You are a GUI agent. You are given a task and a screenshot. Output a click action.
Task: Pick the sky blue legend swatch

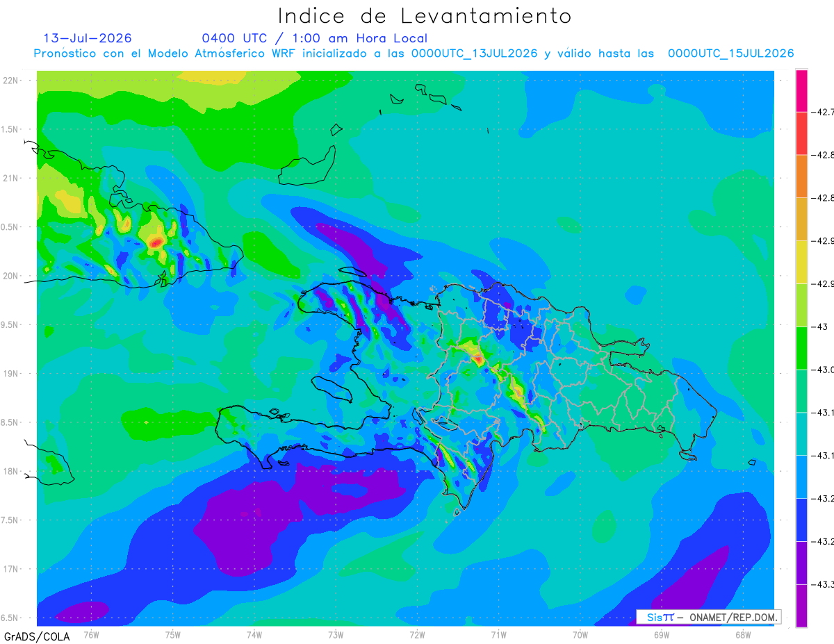pyautogui.click(x=801, y=477)
